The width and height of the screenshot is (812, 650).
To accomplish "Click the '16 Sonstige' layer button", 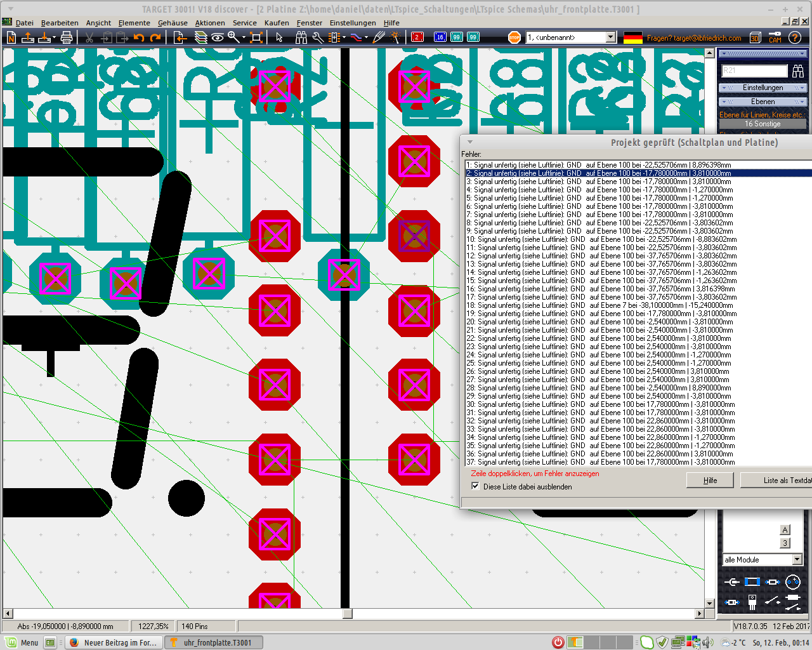I will click(763, 124).
